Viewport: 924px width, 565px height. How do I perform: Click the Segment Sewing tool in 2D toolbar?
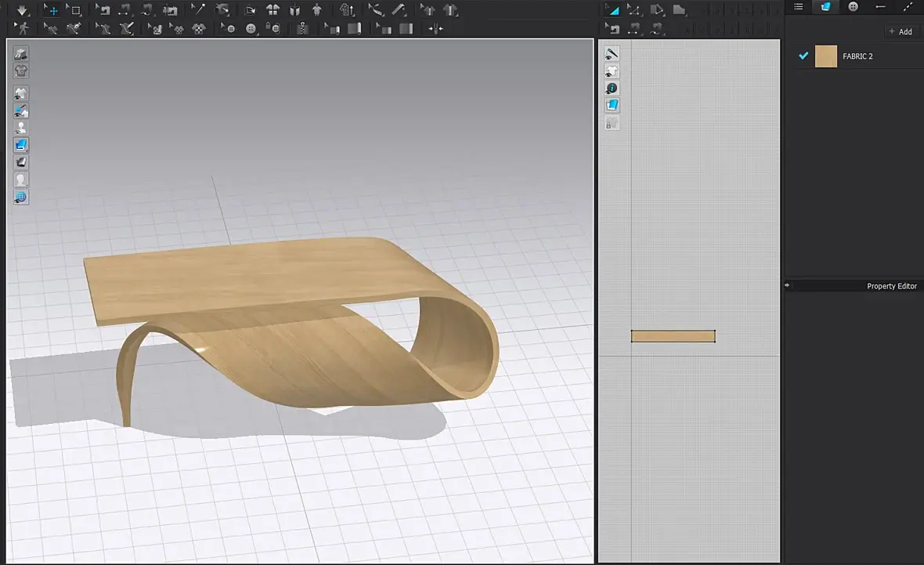(x=633, y=29)
